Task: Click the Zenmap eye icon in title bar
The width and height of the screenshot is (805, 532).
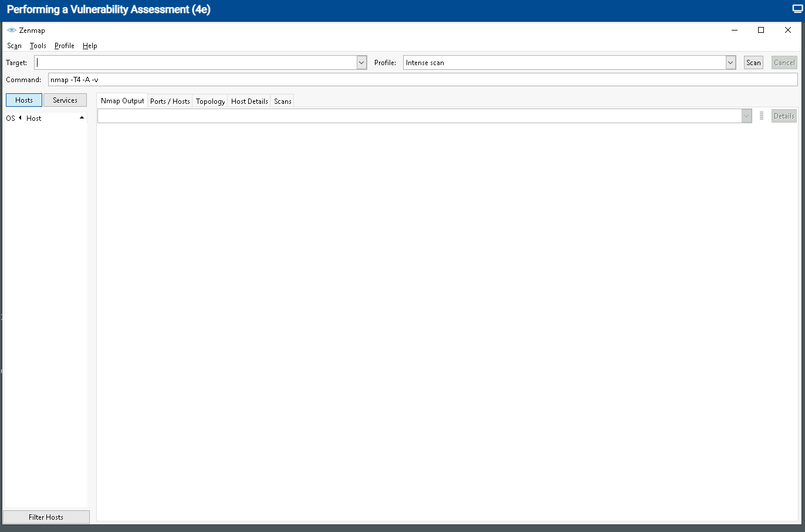Action: pyautogui.click(x=11, y=30)
